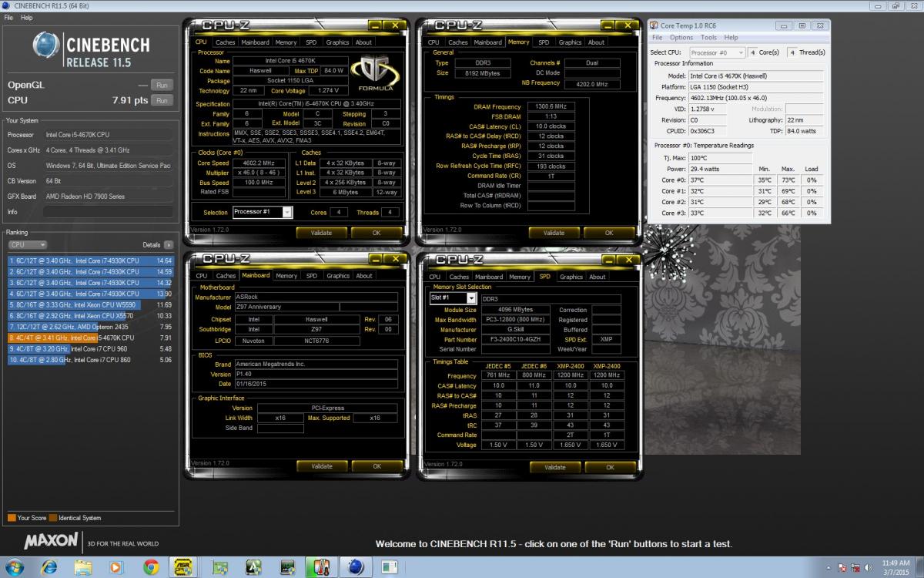Open the Cinebench Help menu
924x578 pixels.
click(x=27, y=17)
